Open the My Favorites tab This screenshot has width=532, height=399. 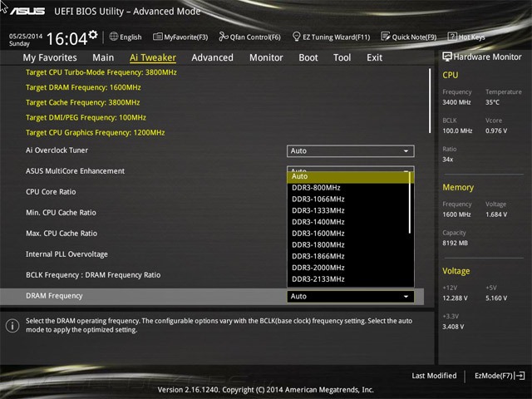click(50, 57)
